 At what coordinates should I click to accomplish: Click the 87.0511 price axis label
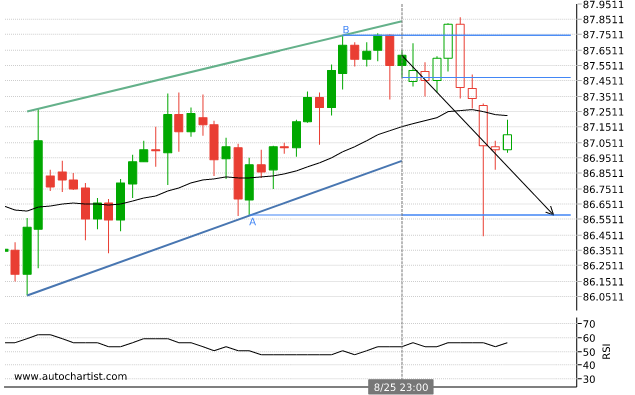603,143
